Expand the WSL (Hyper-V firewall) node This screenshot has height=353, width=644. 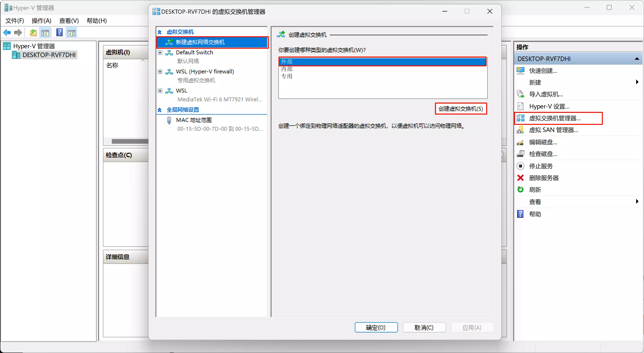pyautogui.click(x=160, y=72)
